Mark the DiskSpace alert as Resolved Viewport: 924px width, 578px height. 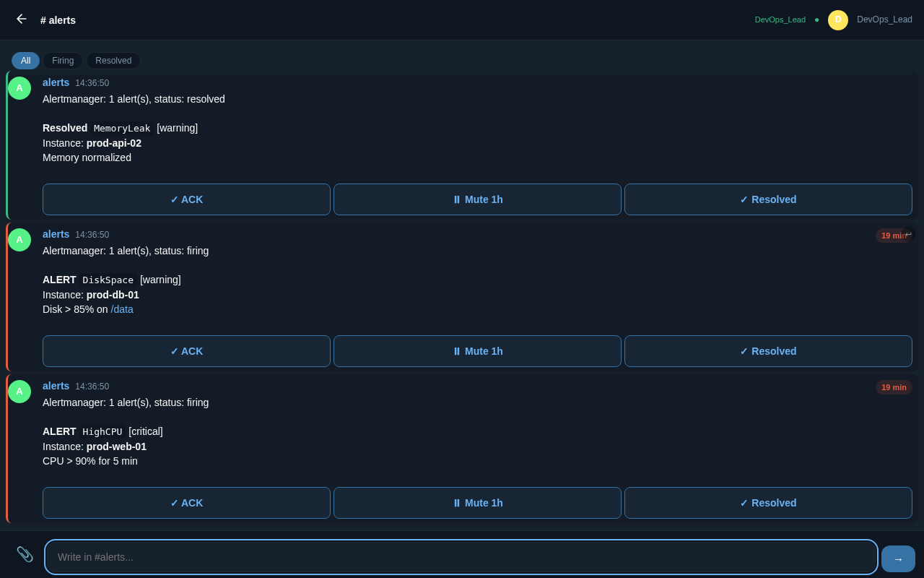tap(768, 351)
